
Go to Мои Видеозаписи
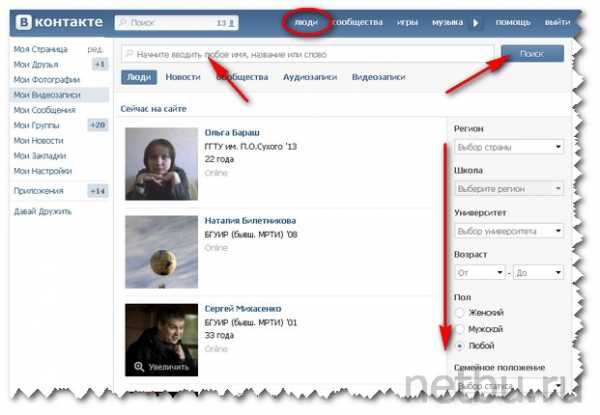(x=47, y=95)
